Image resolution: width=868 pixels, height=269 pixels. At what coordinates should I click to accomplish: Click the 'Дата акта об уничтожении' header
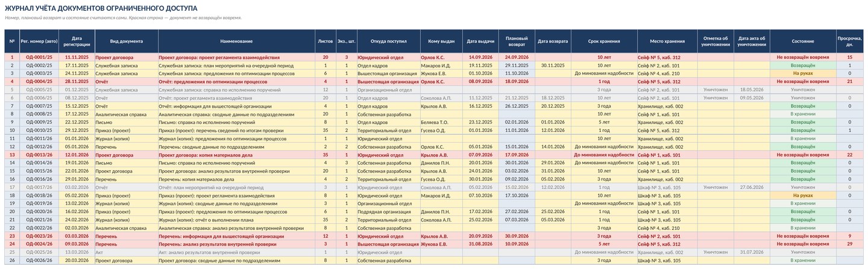752,42
